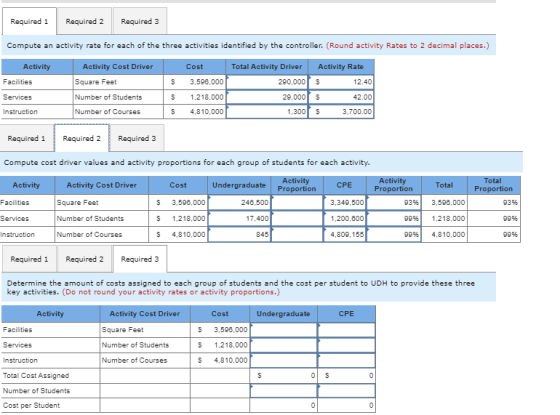This screenshot has width=560, height=415.
Task: Select Facilities CPE cost field in Required 3 table
Action: point(346,330)
